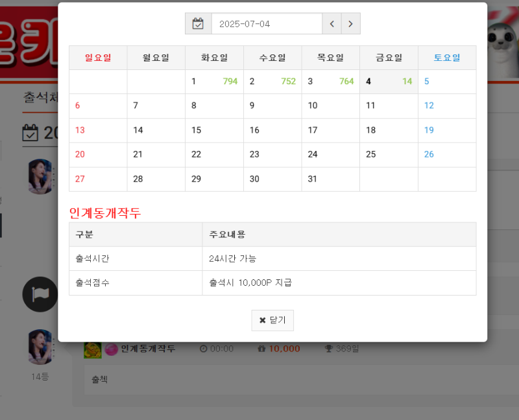Click the 출석점수 row label
The image size is (519, 420).
(x=136, y=283)
